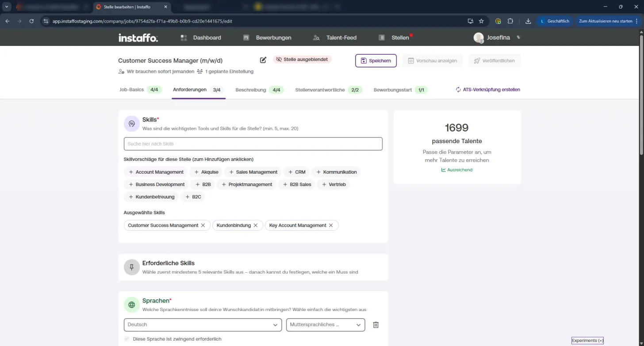Click the pencil edit icon beside job title
The height and width of the screenshot is (346, 644).
coord(263,60)
